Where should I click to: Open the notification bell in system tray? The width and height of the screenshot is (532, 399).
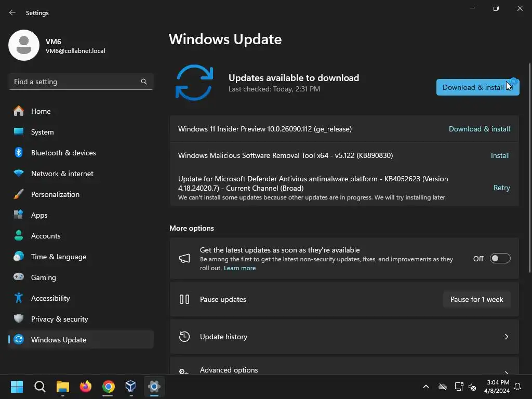pyautogui.click(x=518, y=387)
